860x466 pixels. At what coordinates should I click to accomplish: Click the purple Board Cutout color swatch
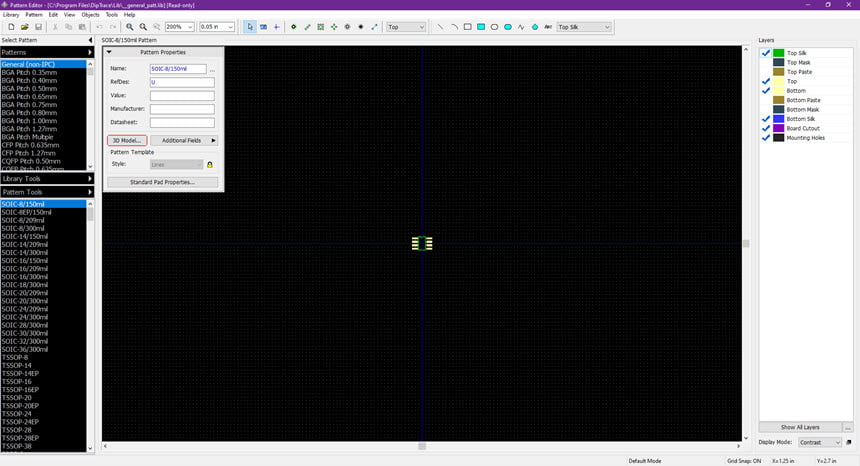pyautogui.click(x=778, y=128)
